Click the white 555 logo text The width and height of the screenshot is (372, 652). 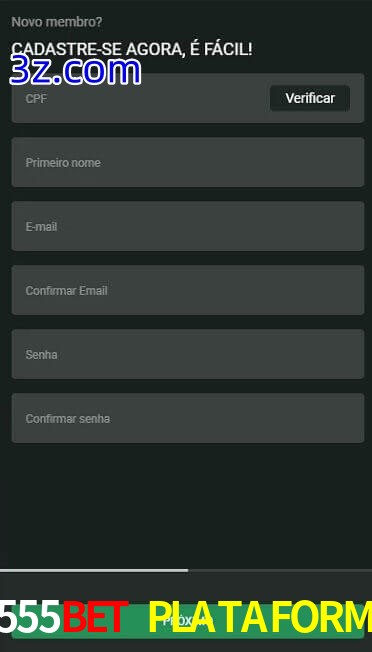(30, 617)
